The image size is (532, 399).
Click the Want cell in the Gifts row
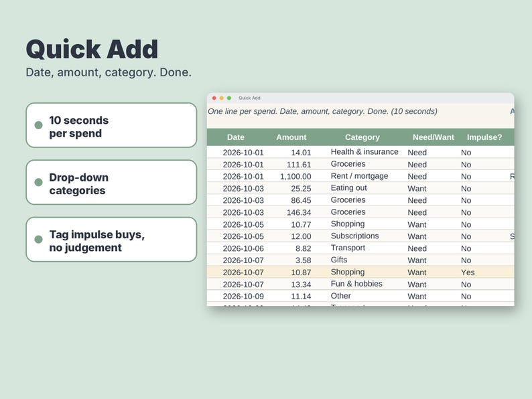[x=417, y=260]
